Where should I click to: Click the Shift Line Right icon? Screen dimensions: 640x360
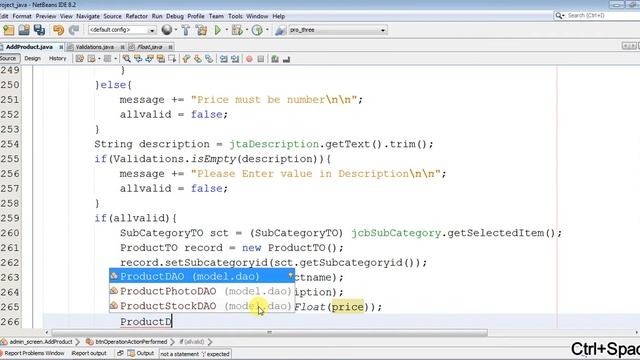point(235,59)
